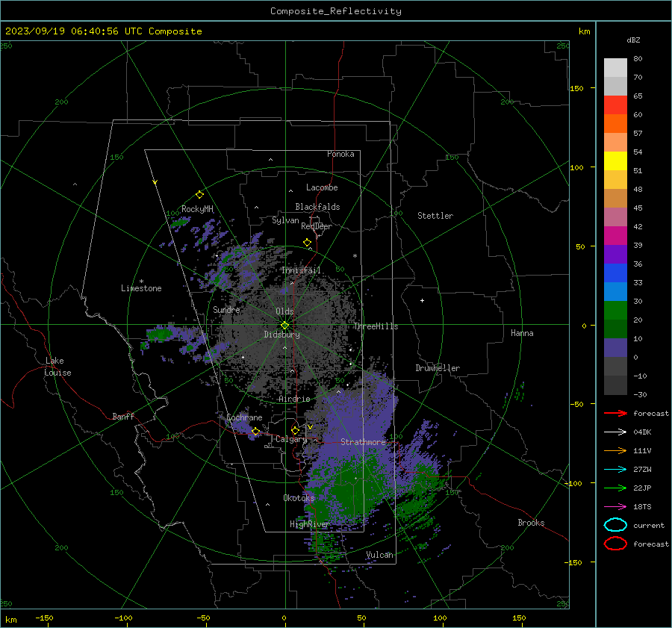Click the Limestone label

coord(141,288)
